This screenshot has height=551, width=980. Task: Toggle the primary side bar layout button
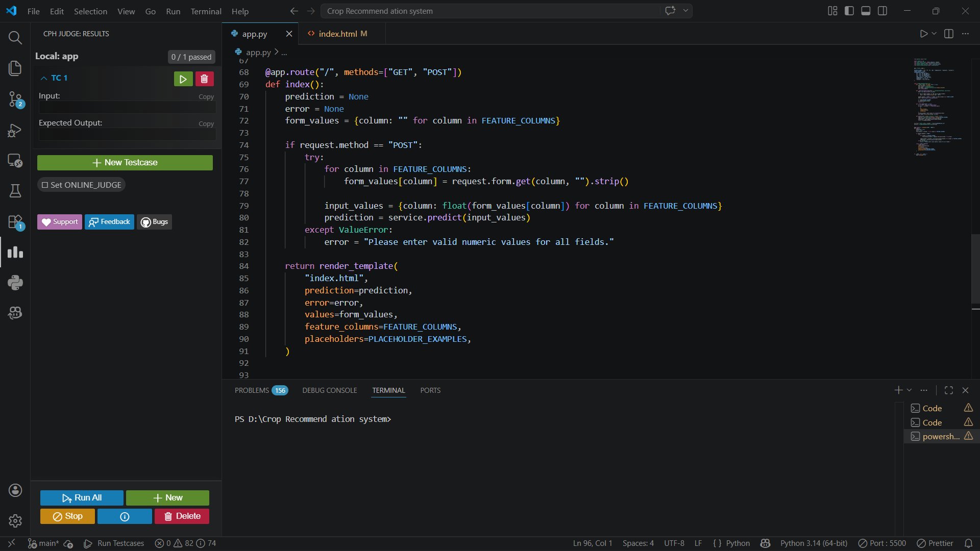(x=849, y=11)
